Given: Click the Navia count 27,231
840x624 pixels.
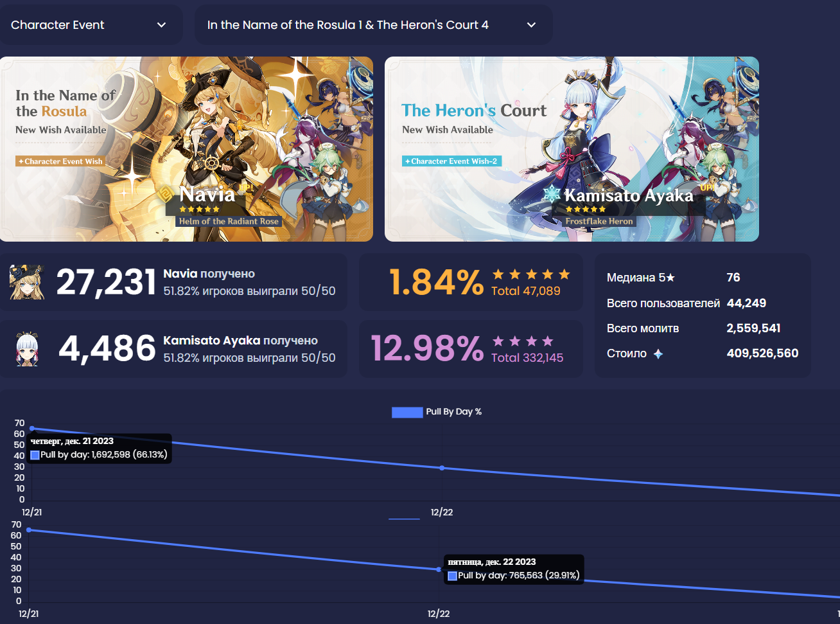Looking at the screenshot, I should click(106, 282).
